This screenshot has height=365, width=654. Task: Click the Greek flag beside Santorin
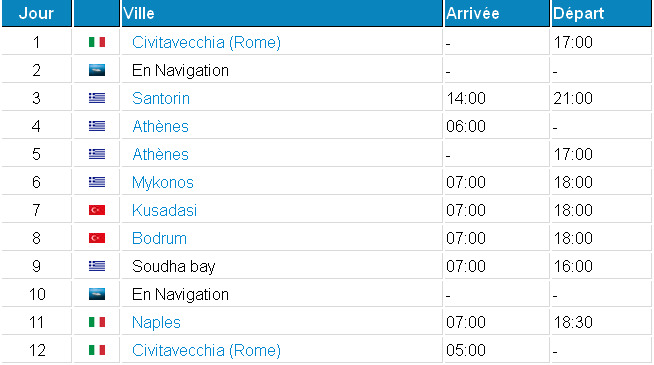[97, 98]
